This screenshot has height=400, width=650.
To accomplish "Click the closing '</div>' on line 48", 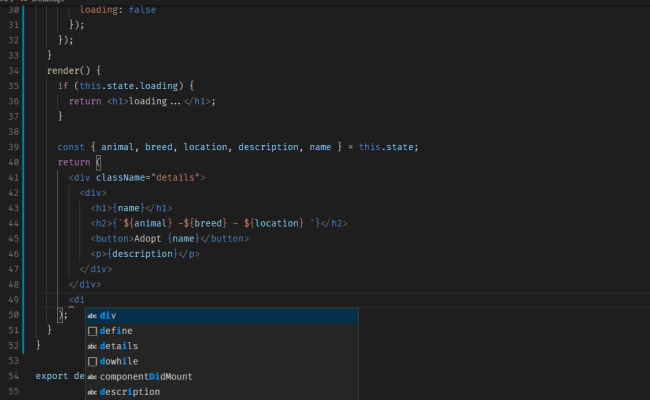I will (x=85, y=284).
